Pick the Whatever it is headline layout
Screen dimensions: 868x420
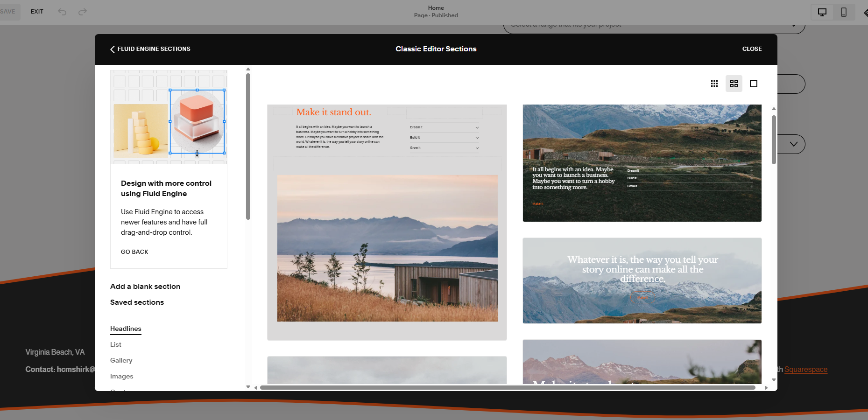tap(642, 280)
